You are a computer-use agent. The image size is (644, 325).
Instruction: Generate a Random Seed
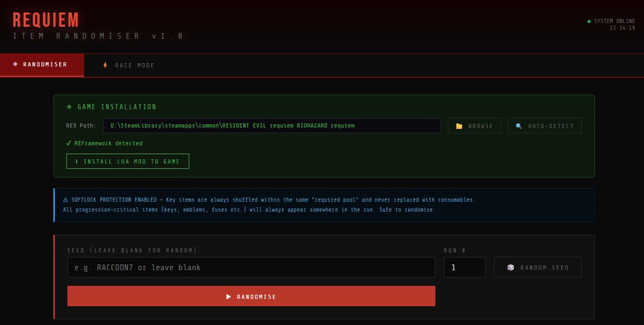[x=538, y=267]
